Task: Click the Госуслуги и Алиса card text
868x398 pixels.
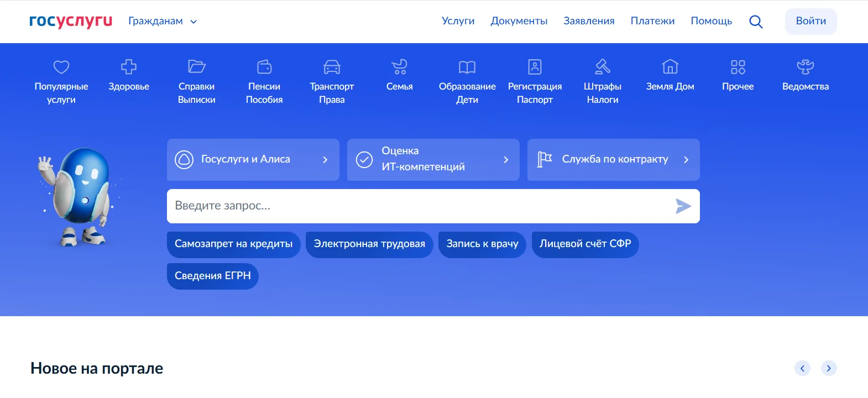Action: (245, 159)
